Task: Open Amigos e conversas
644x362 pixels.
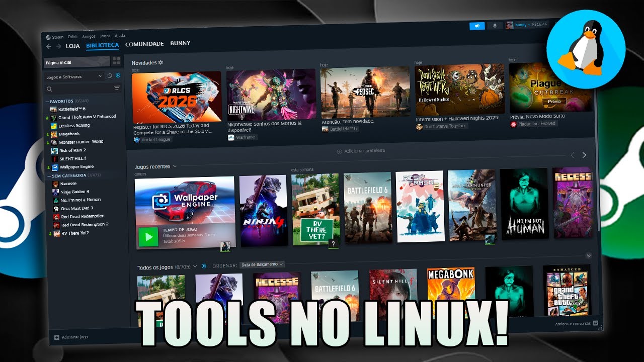Action: click(x=577, y=324)
